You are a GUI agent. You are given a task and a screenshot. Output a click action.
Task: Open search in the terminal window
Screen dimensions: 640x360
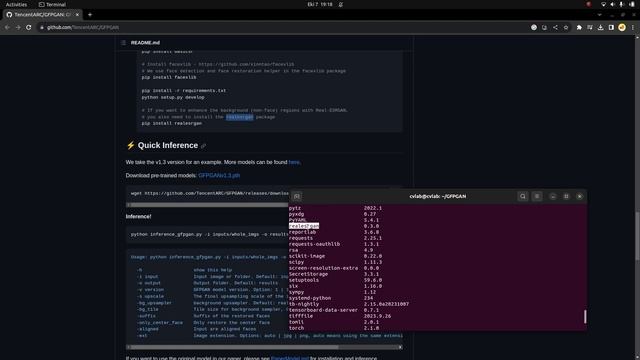[x=522, y=196]
